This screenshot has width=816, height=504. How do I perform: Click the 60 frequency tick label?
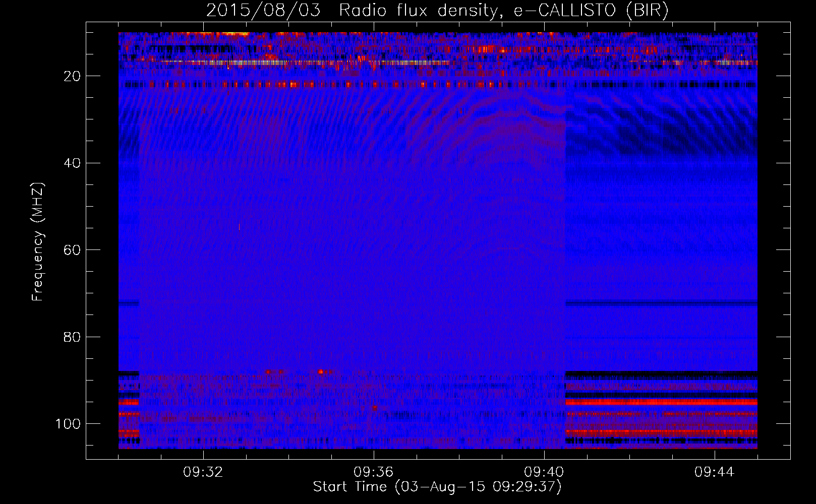[x=73, y=250]
